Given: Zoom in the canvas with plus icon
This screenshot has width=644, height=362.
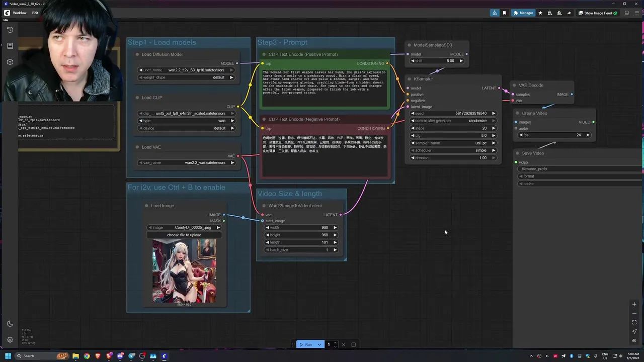Looking at the screenshot, I should pos(634,304).
